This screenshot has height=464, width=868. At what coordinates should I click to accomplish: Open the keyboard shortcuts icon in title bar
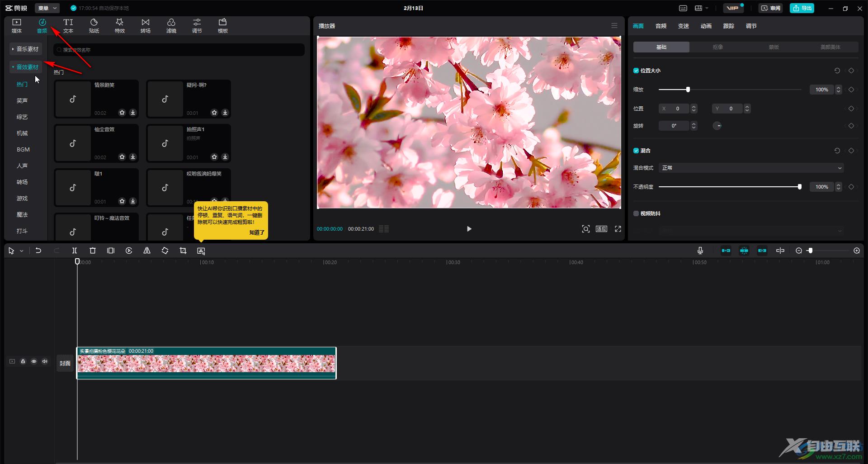coord(683,8)
